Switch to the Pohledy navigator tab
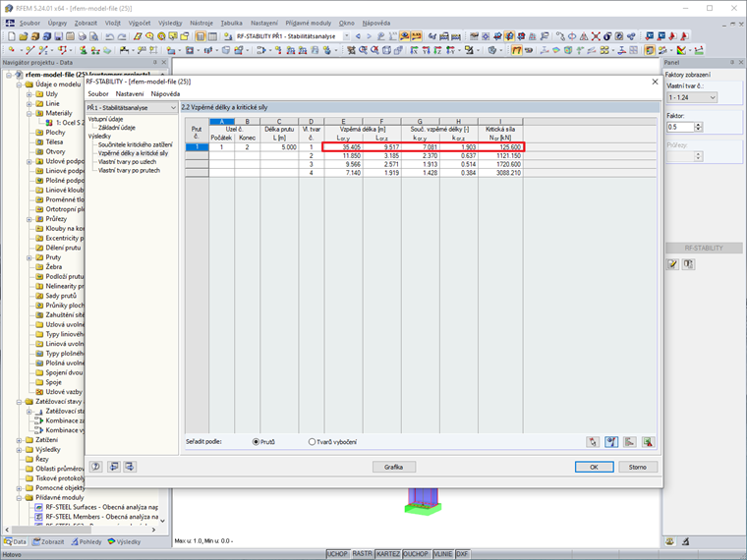Screen dimensions: 747x560 (86, 542)
